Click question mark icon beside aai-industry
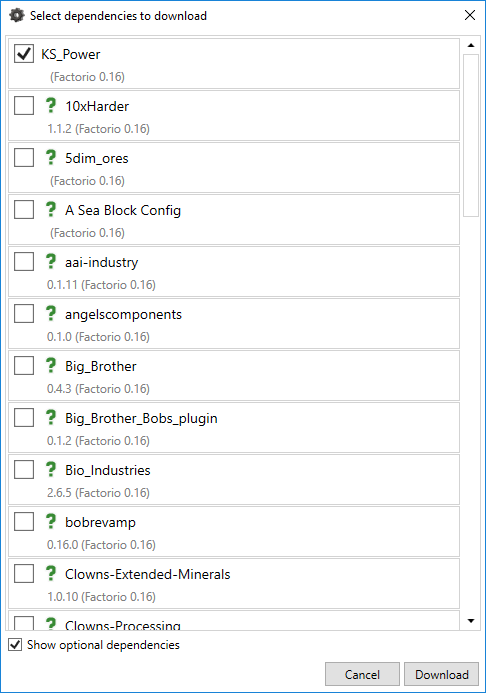Image resolution: width=486 pixels, height=693 pixels. 51,261
